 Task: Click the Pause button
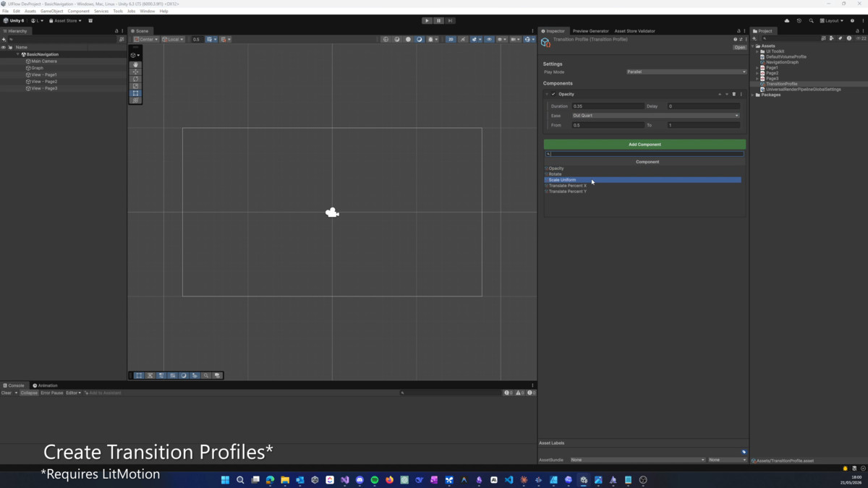click(x=438, y=21)
